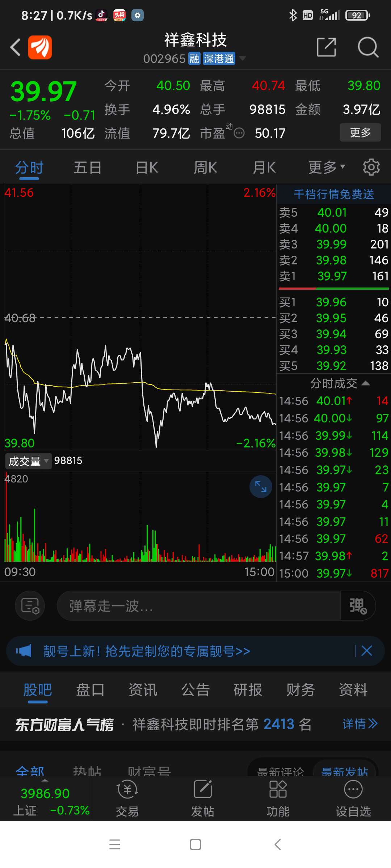The width and height of the screenshot is (391, 868).
Task: Open the 公告 tab
Action: [195, 690]
